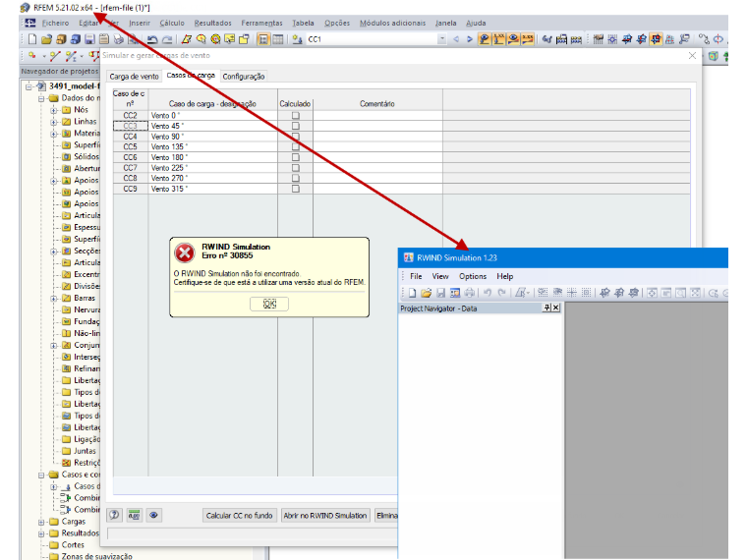
Task: Create new file in RWIND Simulation toolbar
Action: click(413, 293)
